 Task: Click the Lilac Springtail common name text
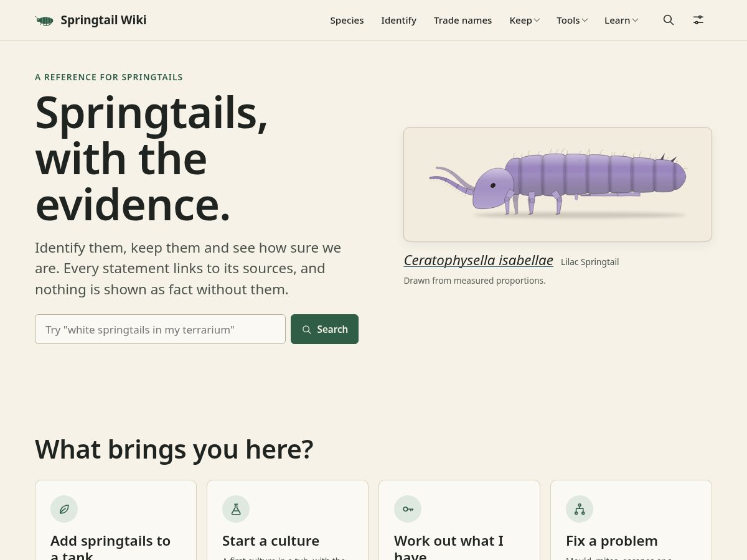pos(590,262)
